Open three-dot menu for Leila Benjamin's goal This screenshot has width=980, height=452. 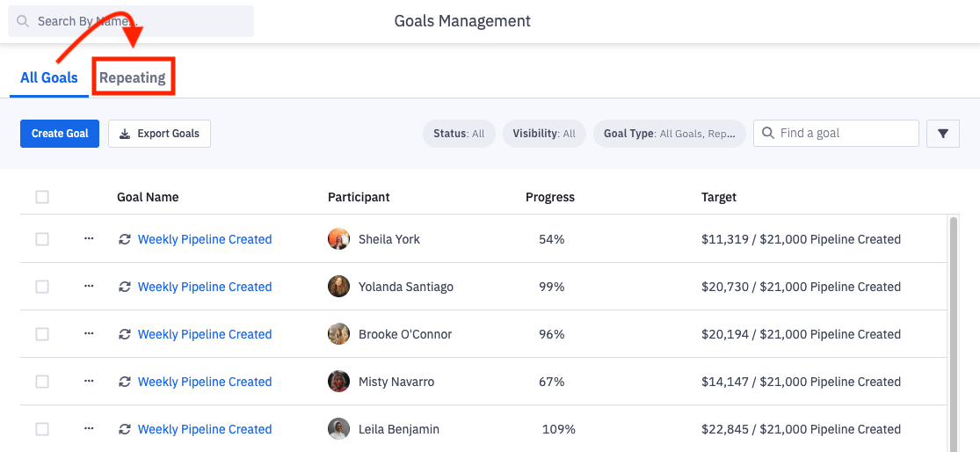point(89,428)
